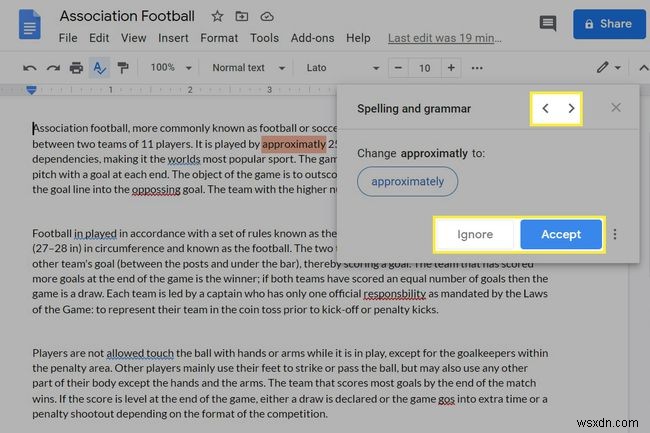
Task: Open the 100% zoom dropdown
Action: [x=171, y=68]
